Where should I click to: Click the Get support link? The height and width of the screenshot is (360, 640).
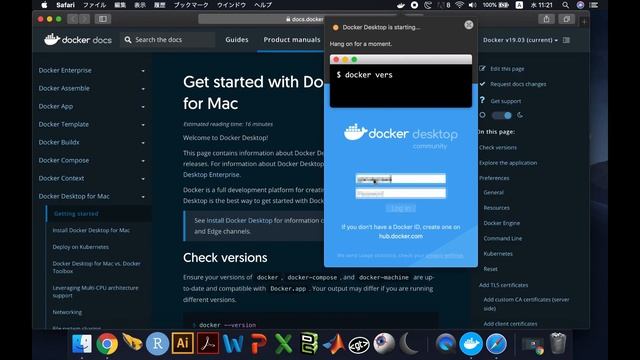[x=505, y=101]
